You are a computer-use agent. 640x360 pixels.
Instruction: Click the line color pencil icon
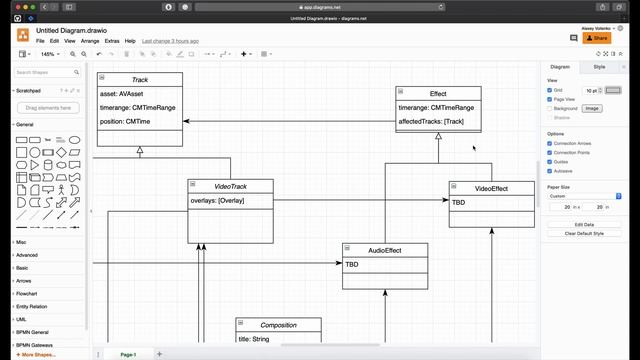tap(180, 54)
